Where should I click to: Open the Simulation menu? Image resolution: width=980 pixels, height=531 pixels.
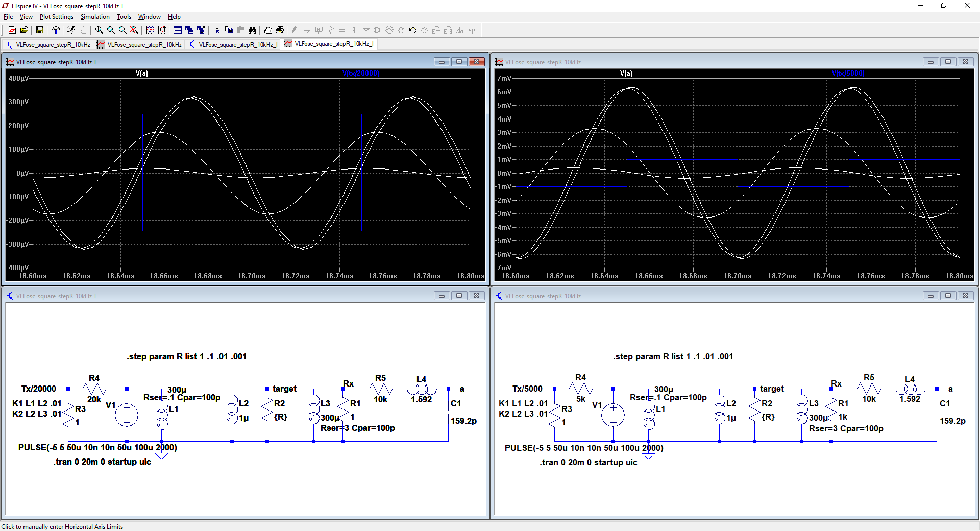pyautogui.click(x=95, y=17)
